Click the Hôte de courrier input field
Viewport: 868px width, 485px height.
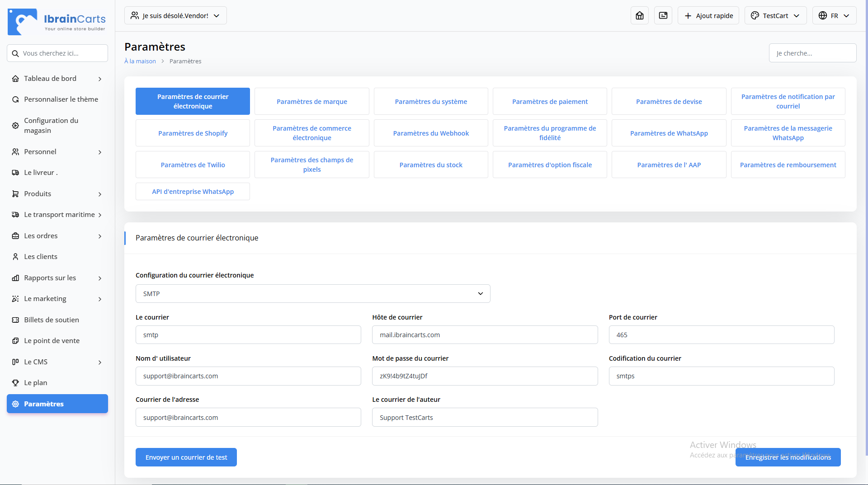pos(485,335)
